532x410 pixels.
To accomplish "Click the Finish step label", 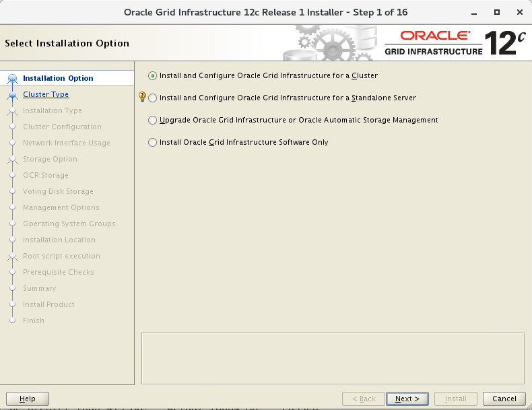I will (34, 321).
